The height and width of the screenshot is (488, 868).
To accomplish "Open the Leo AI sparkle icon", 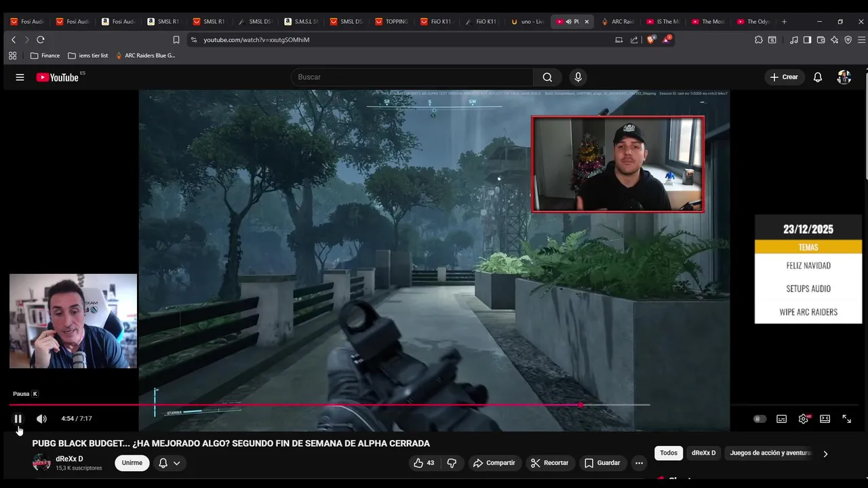I will 834,40.
